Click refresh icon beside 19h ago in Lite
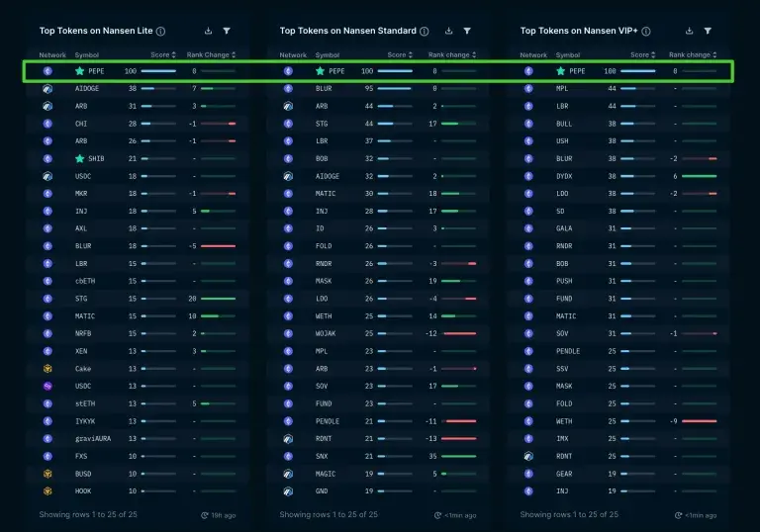Viewport: 760px width, 532px height. pos(205,515)
